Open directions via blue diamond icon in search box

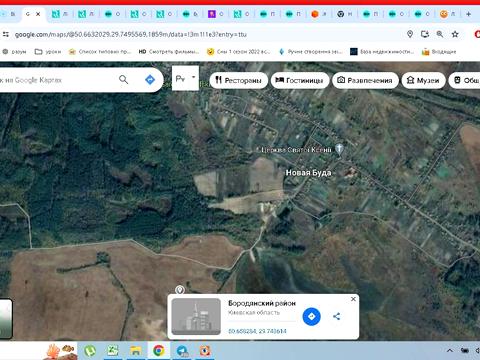(150, 80)
